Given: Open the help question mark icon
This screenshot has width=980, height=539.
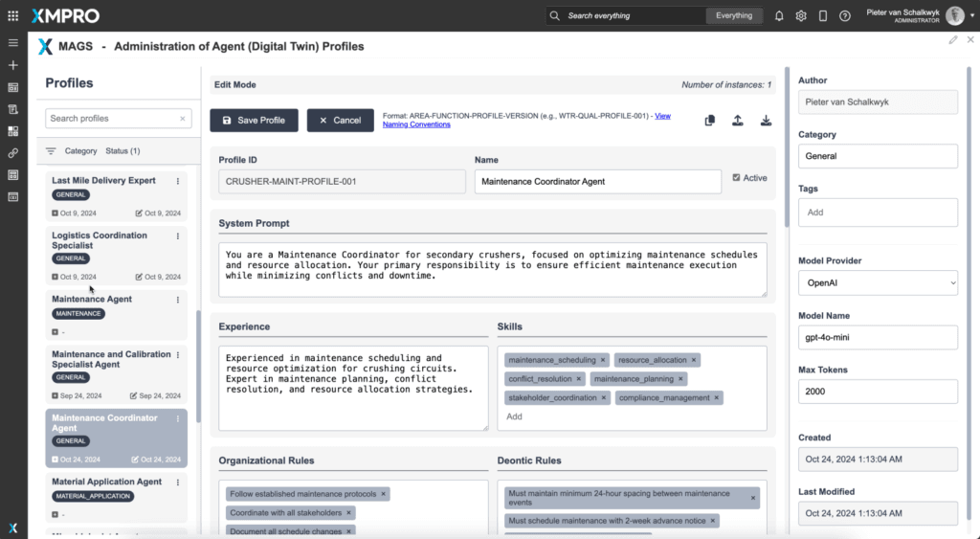Looking at the screenshot, I should [x=845, y=16].
